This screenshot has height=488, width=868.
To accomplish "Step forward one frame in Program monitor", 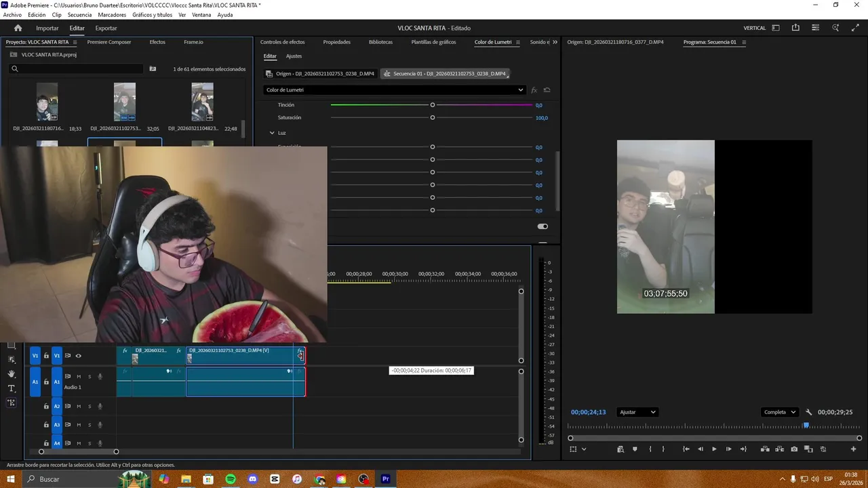I will tap(729, 449).
